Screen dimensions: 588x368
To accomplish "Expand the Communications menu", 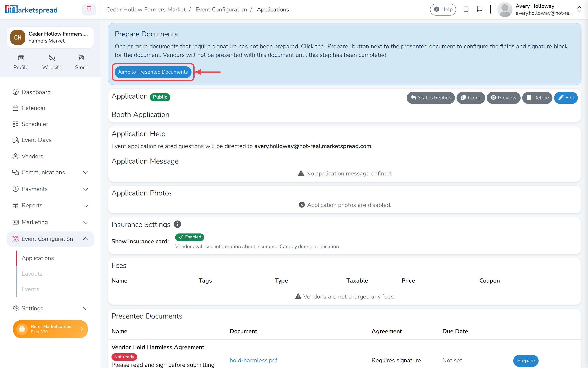I will (x=50, y=172).
